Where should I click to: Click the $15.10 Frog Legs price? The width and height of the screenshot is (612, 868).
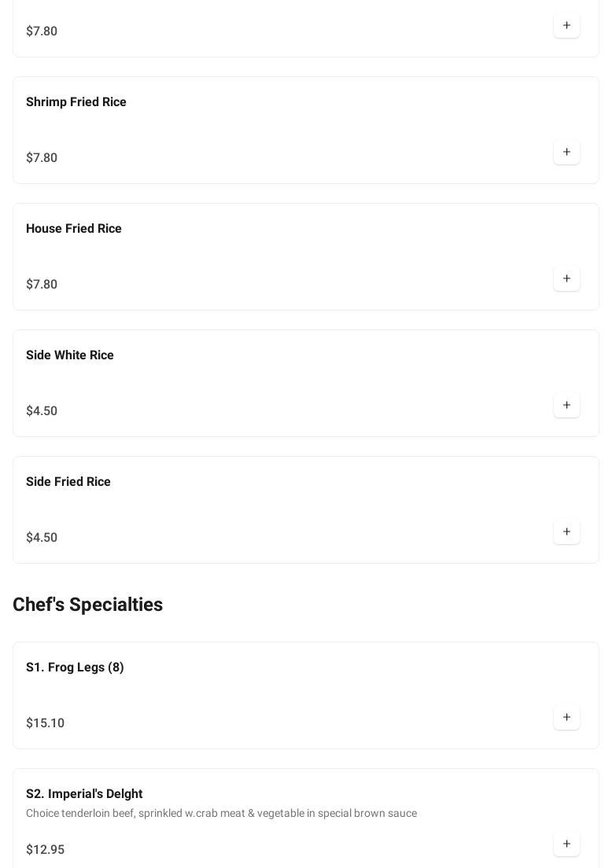(46, 723)
